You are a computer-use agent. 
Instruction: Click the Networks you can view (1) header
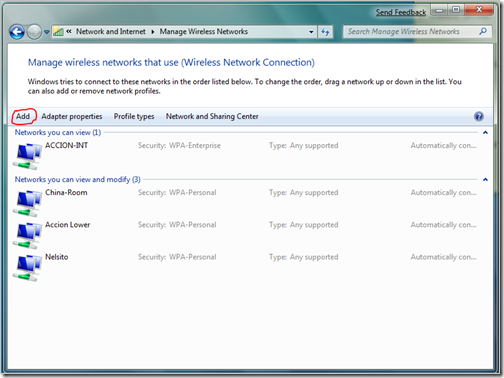pos(58,133)
